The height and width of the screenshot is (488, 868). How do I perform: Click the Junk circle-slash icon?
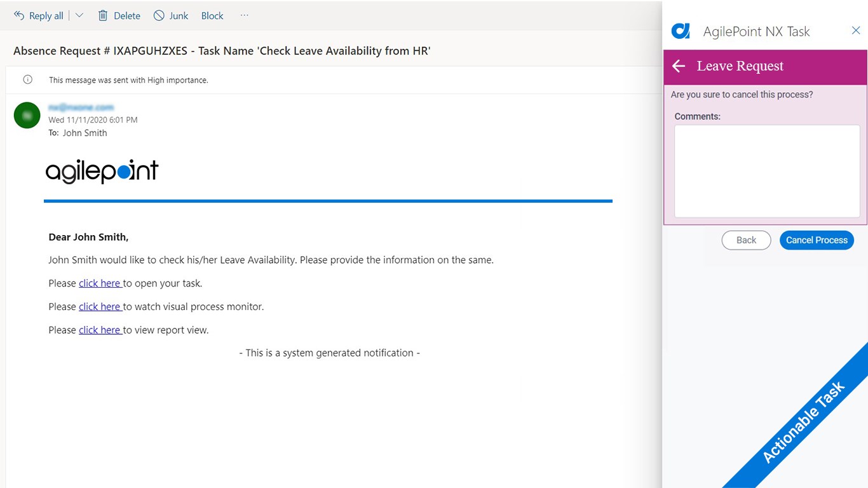pos(159,15)
